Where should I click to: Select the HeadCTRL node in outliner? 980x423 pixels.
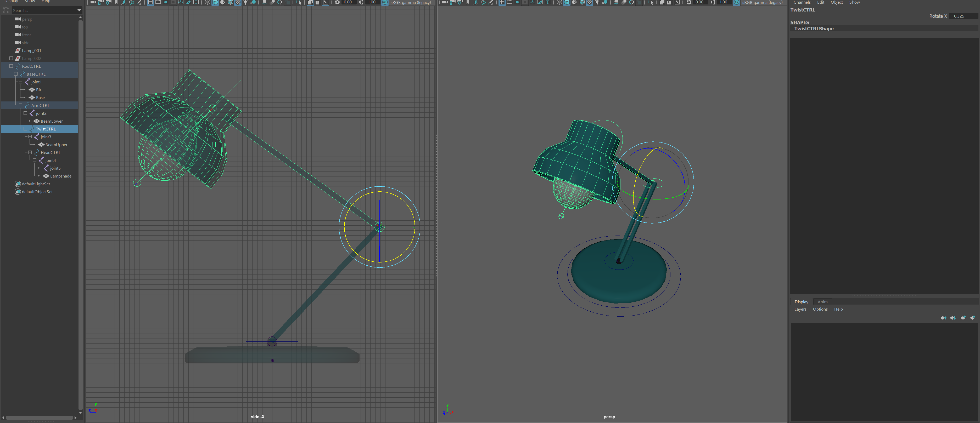51,152
